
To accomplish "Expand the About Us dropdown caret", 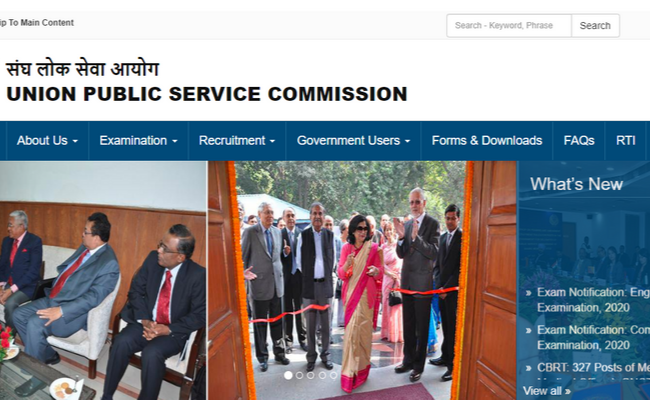I will pyautogui.click(x=75, y=141).
